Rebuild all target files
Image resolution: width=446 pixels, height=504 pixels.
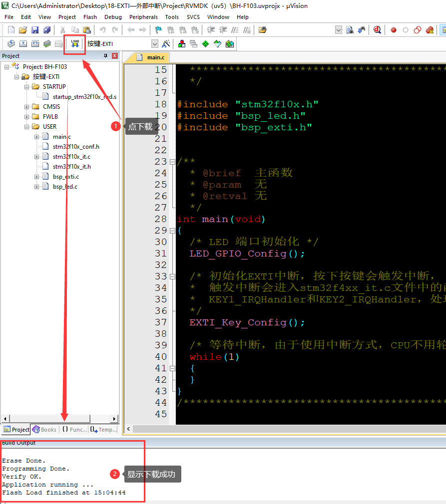click(35, 43)
